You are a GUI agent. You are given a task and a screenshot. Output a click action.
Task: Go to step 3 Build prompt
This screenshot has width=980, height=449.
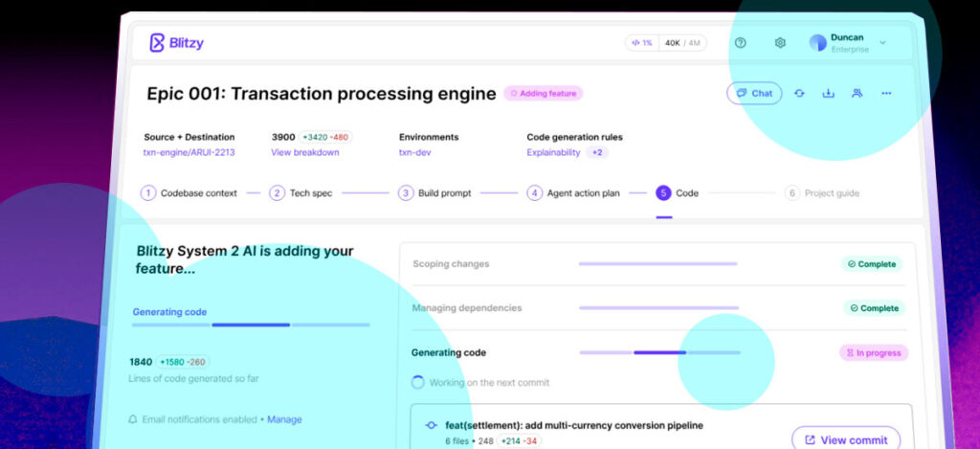[435, 193]
